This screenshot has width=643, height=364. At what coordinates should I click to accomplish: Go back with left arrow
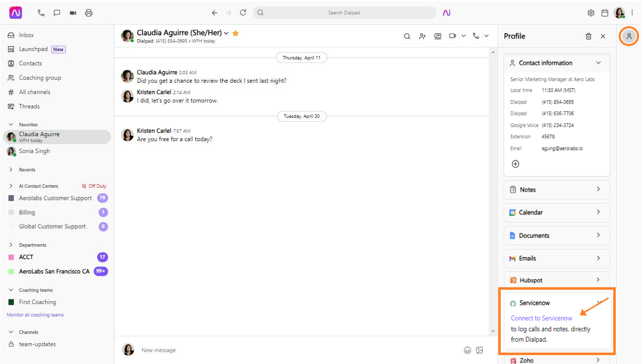[214, 13]
